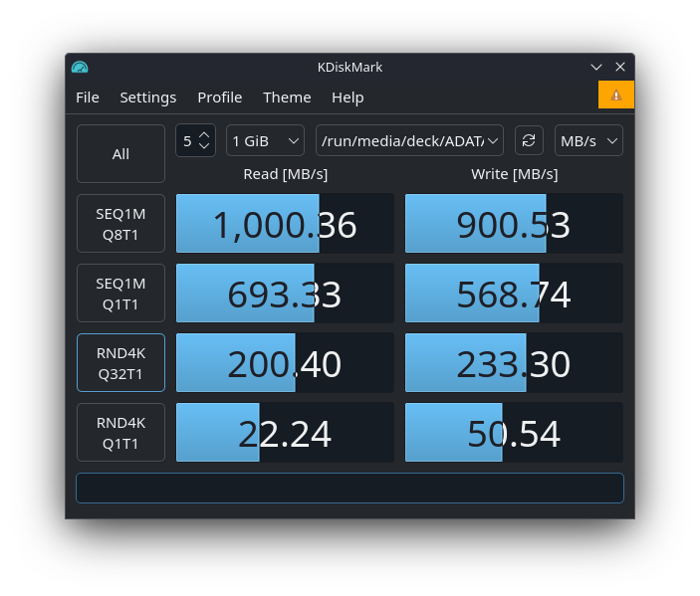The width and height of the screenshot is (700, 596).
Task: Open the Help menu
Action: click(348, 98)
